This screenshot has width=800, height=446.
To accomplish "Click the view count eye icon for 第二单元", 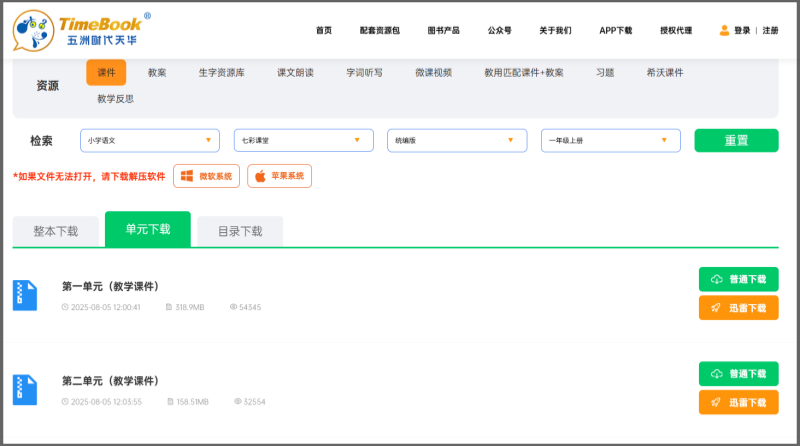I will 237,402.
